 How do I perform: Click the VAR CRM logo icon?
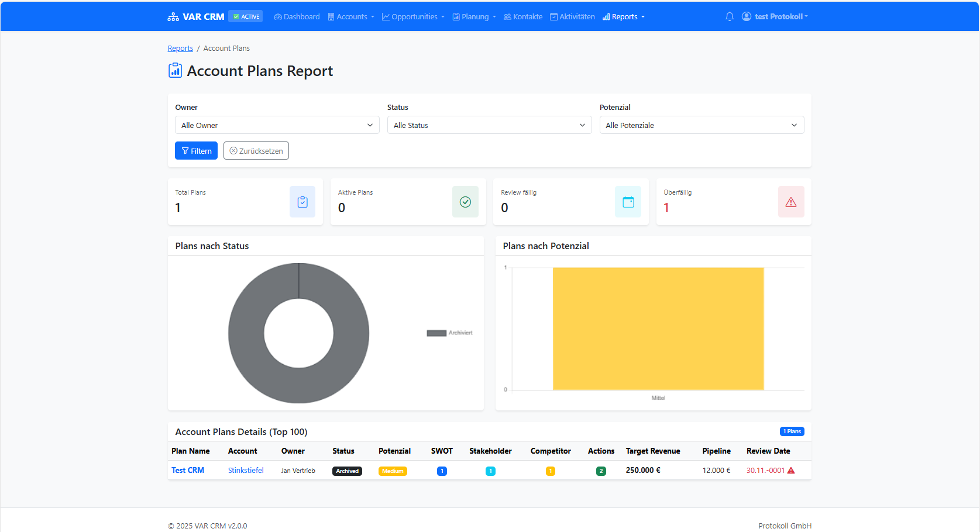coord(173,16)
